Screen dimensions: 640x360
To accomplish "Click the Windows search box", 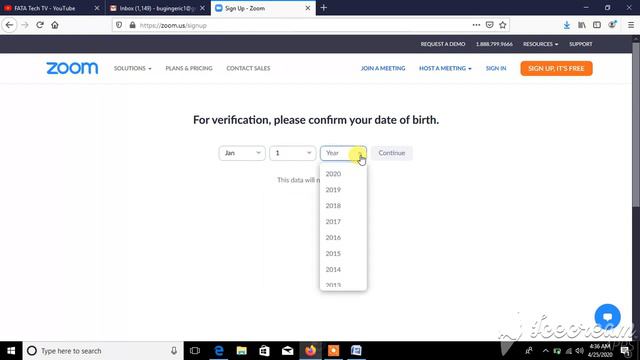I will coord(103,351).
